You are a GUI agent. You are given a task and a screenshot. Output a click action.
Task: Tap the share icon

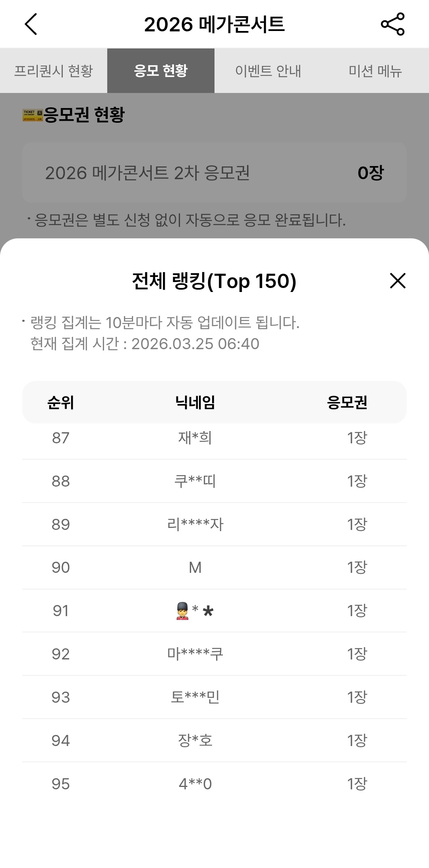coord(392,24)
